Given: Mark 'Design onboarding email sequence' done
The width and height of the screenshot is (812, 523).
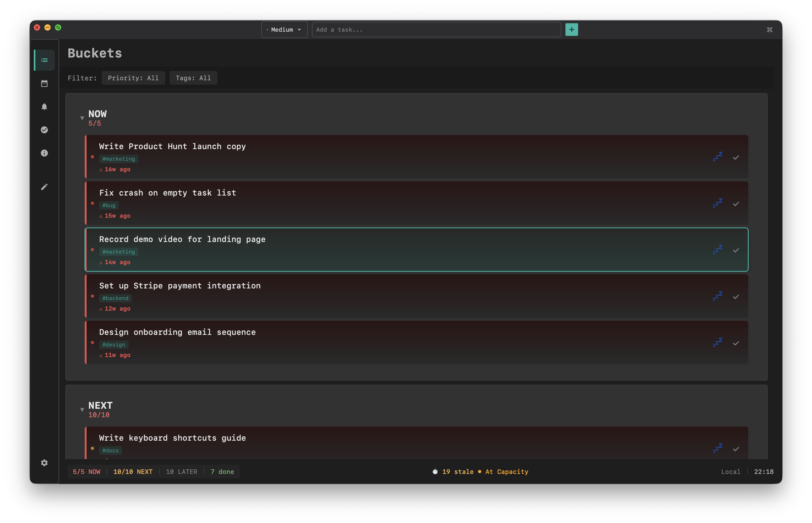Looking at the screenshot, I should click(x=736, y=343).
